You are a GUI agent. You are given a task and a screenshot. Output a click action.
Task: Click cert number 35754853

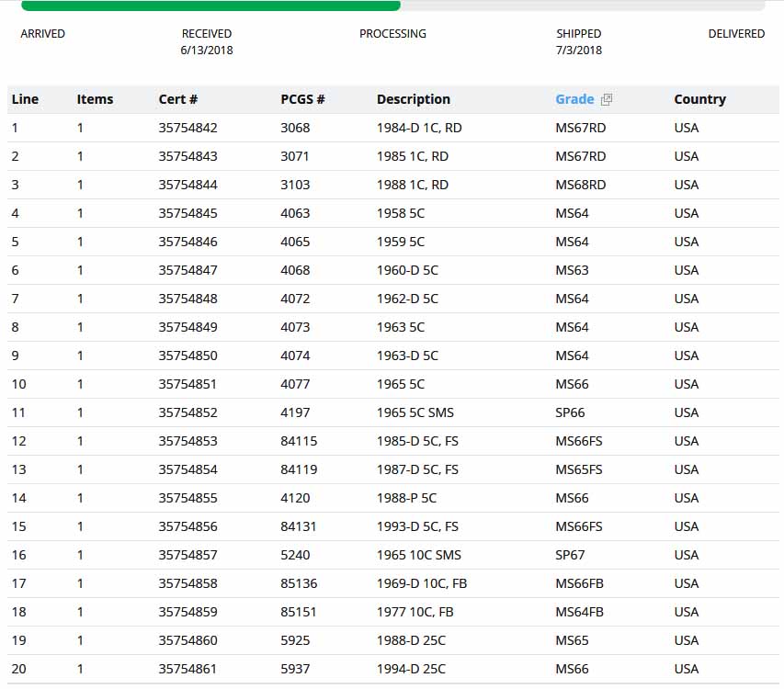[x=188, y=441]
